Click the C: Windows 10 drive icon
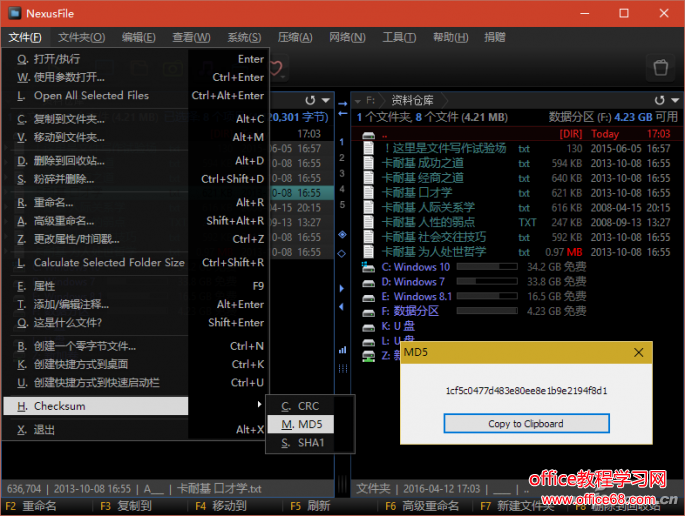685x516 pixels. pos(368,267)
